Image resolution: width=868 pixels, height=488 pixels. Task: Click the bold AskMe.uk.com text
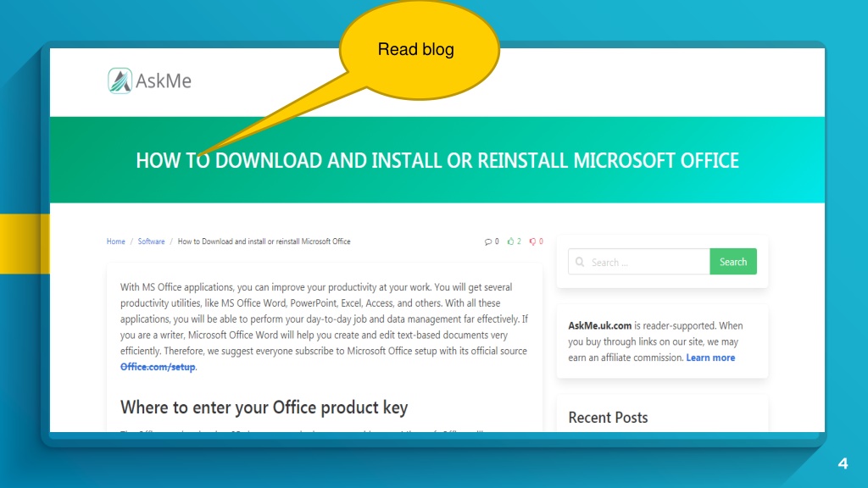tap(599, 326)
